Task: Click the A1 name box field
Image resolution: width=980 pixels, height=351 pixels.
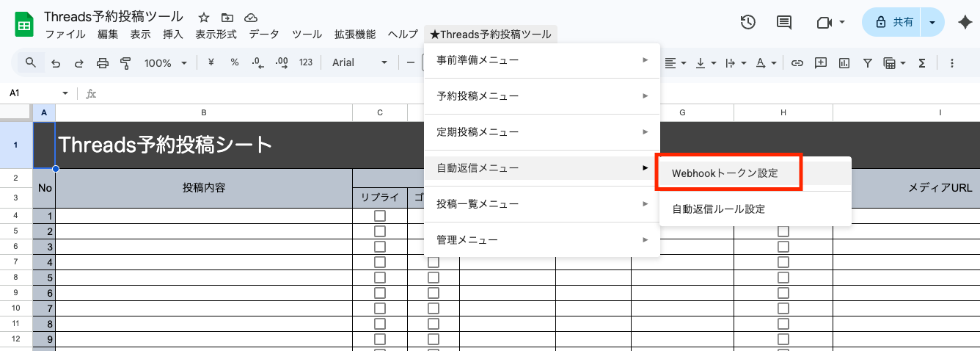Action: click(x=32, y=93)
